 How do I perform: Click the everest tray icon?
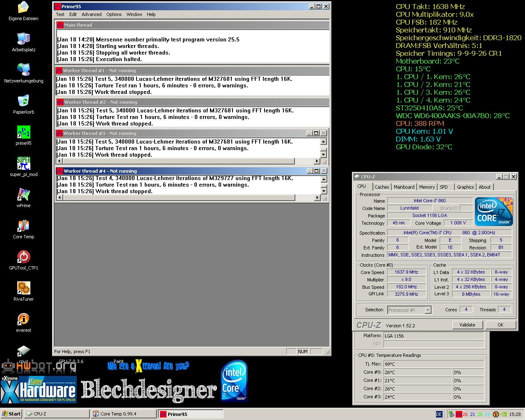495,414
